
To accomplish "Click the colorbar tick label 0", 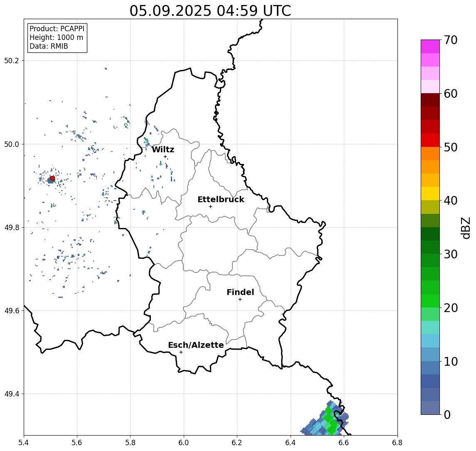I will (x=447, y=414).
